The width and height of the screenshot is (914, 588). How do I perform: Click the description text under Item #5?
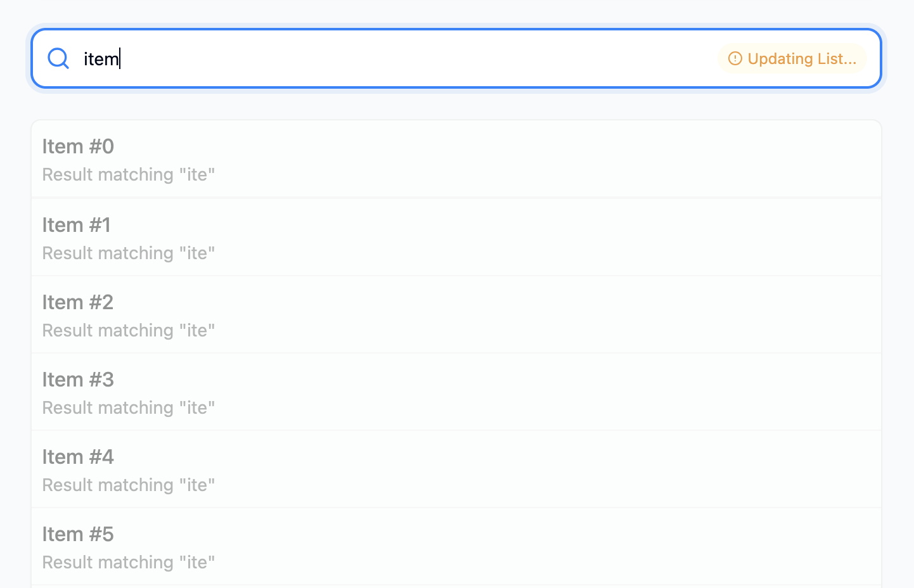(129, 563)
